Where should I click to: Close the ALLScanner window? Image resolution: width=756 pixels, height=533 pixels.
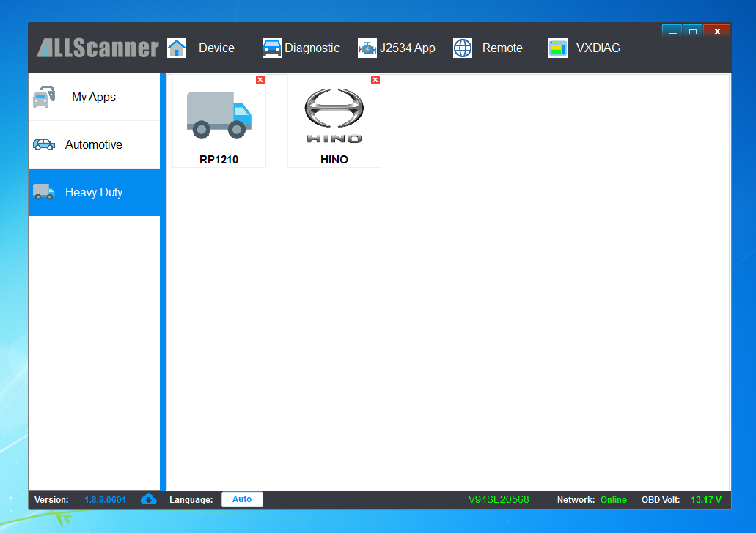717,32
